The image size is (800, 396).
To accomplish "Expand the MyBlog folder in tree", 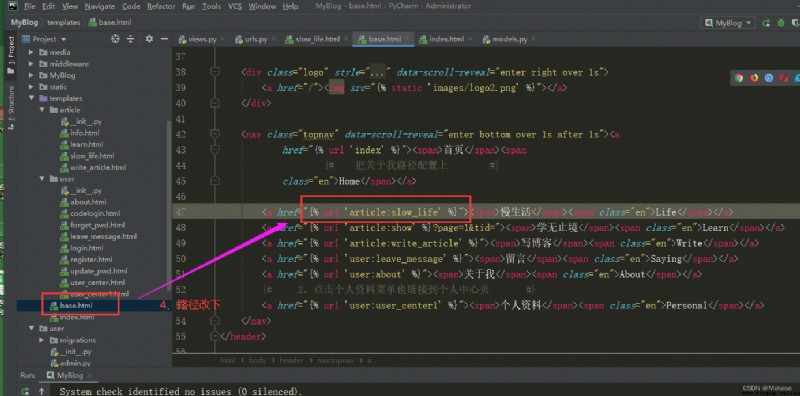I will pos(32,75).
